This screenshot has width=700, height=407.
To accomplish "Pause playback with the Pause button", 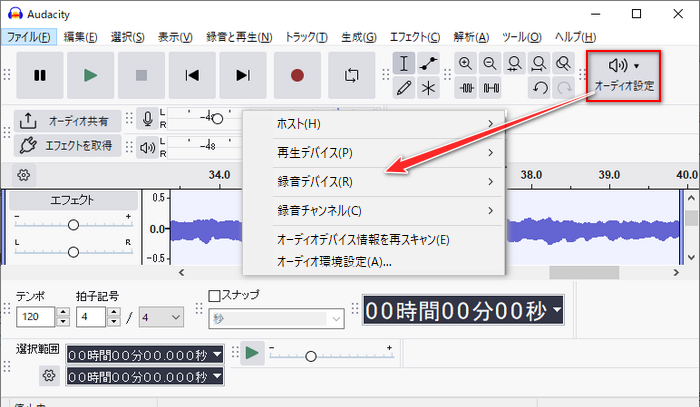I will [x=40, y=75].
